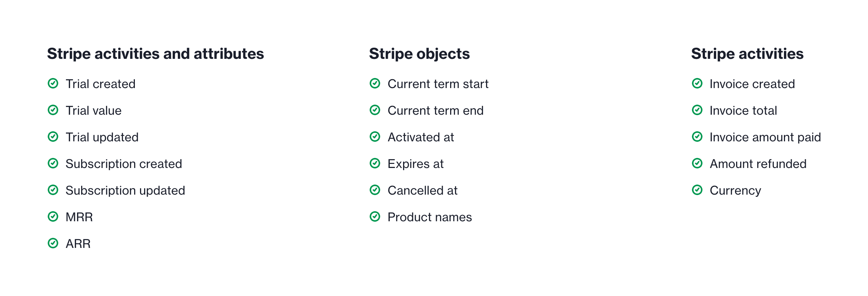This screenshot has height=296, width=868.
Task: Select the Current term end text
Action: pos(436,111)
